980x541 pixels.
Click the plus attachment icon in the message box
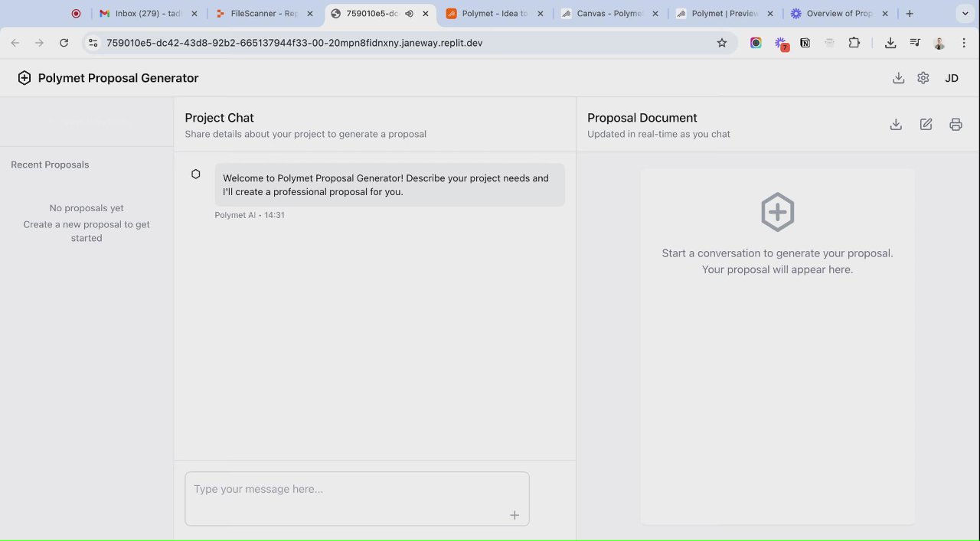click(514, 515)
